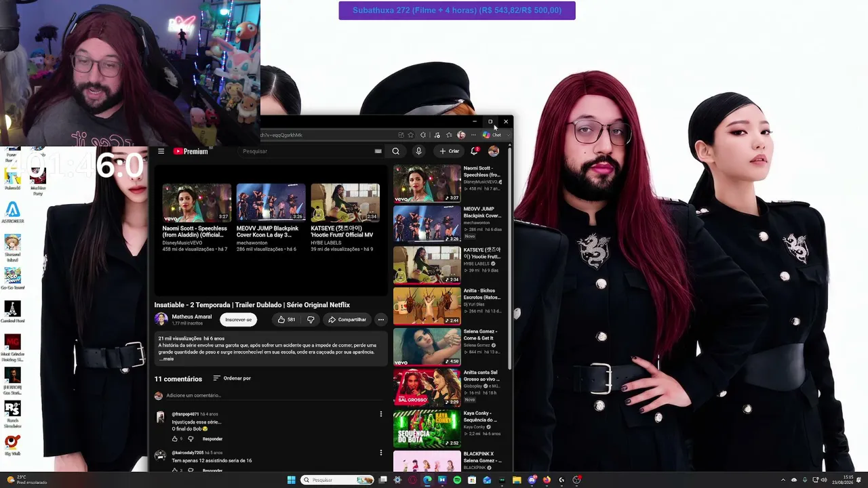Screen dimensions: 868x488
Task: Click the Windows taskbar search box
Action: point(338,480)
